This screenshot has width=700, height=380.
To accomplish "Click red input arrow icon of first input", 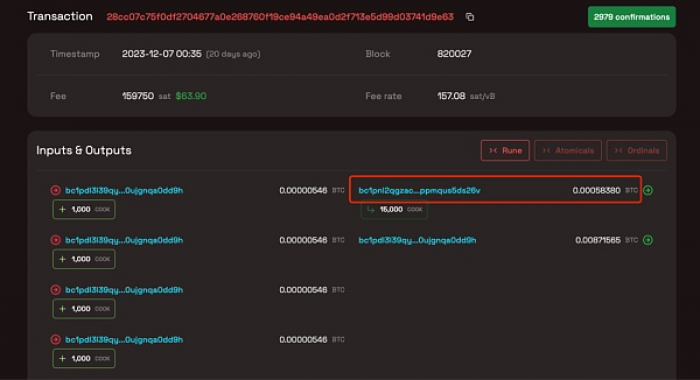I will point(55,191).
